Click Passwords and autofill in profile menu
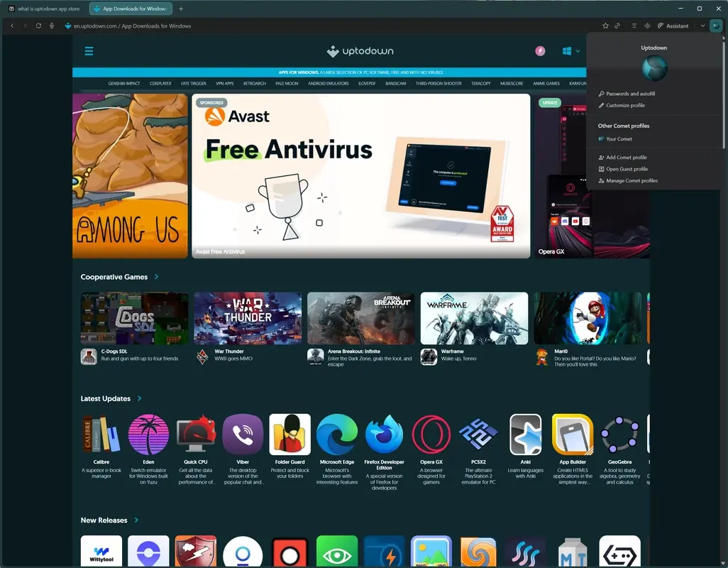 pyautogui.click(x=630, y=93)
